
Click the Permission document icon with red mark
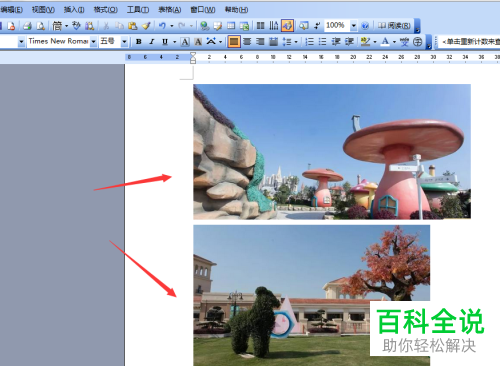[11, 26]
